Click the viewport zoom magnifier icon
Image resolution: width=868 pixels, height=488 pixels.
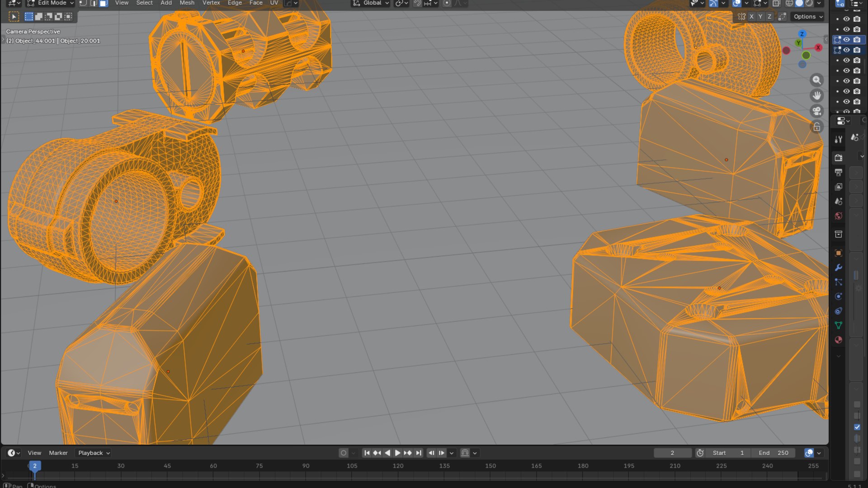[816, 80]
